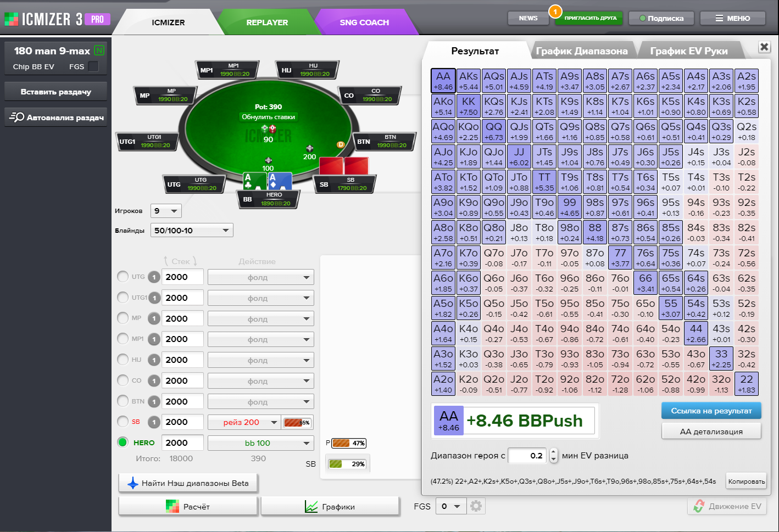Click the BTN seat plate on the table
Viewport: 779px width, 532px height.
383,142
